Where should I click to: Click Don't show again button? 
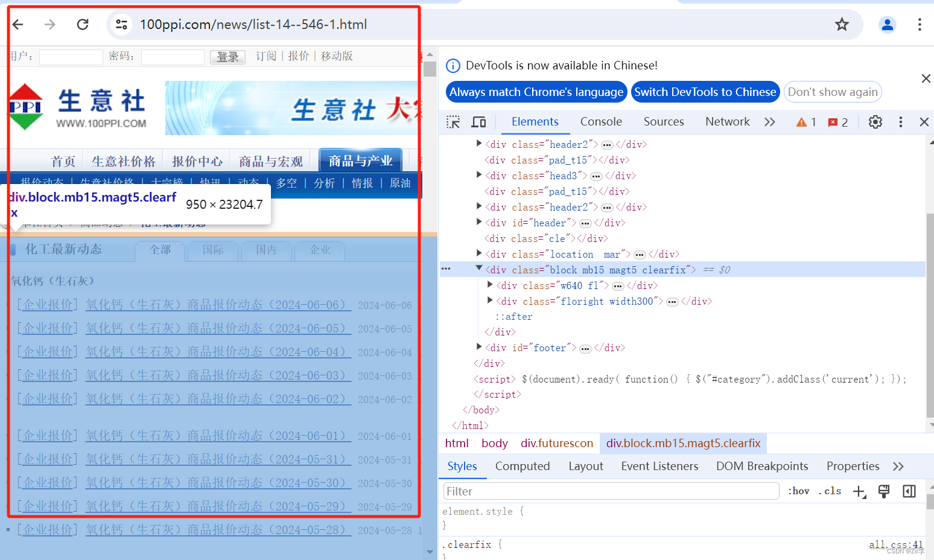[833, 92]
